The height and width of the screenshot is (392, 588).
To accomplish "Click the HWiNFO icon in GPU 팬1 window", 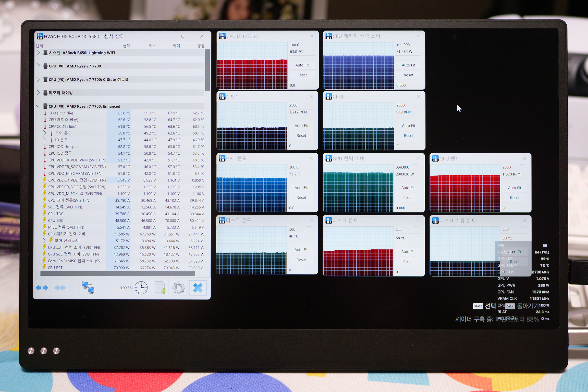I will tap(435, 159).
